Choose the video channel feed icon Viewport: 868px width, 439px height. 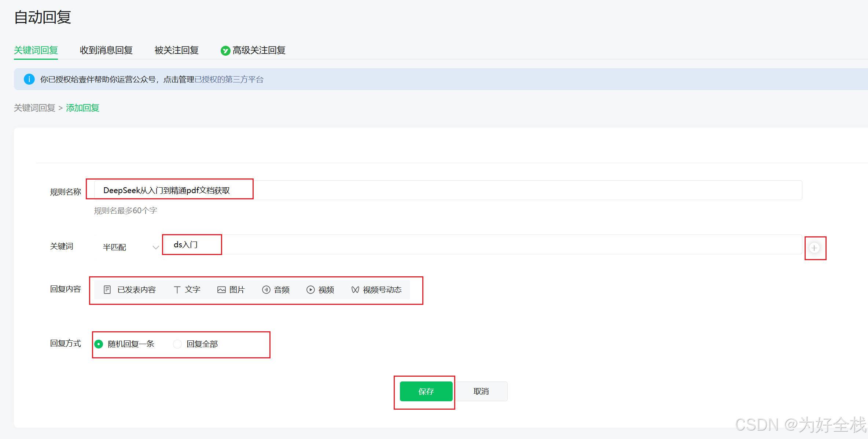[x=355, y=290]
